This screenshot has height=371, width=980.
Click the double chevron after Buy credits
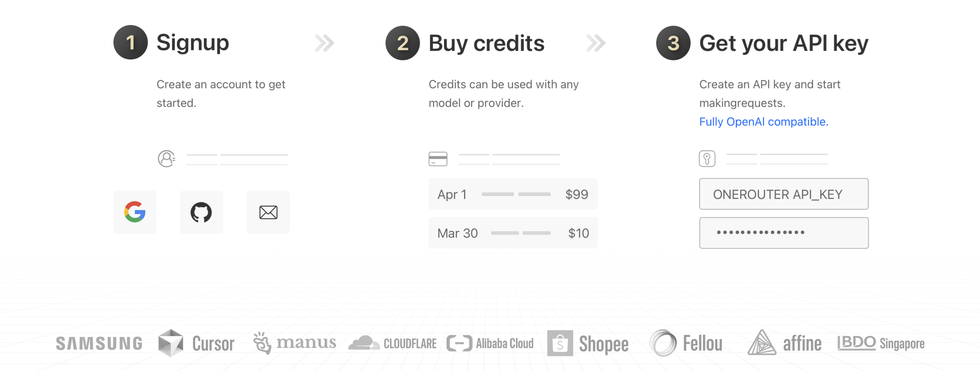pos(595,43)
